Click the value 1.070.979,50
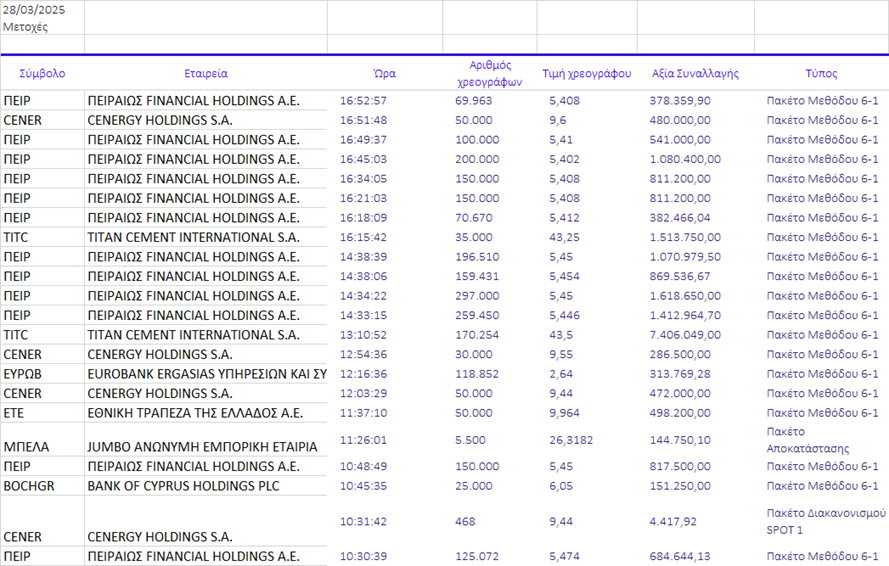This screenshot has height=566, width=889. coord(685,257)
